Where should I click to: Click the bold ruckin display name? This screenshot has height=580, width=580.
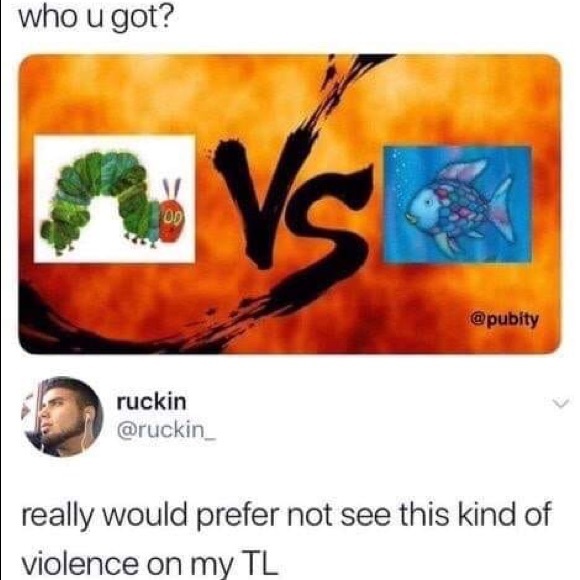(152, 401)
